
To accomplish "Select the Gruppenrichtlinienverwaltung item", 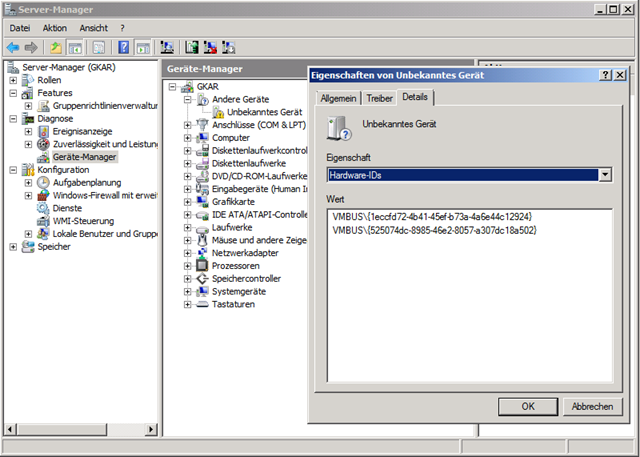I will point(105,106).
